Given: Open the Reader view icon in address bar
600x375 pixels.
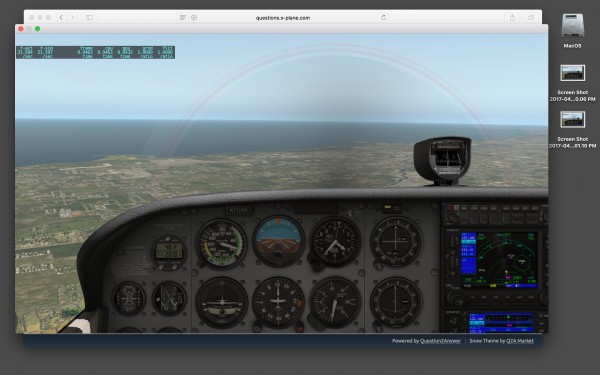Looking at the screenshot, I should tap(183, 18).
